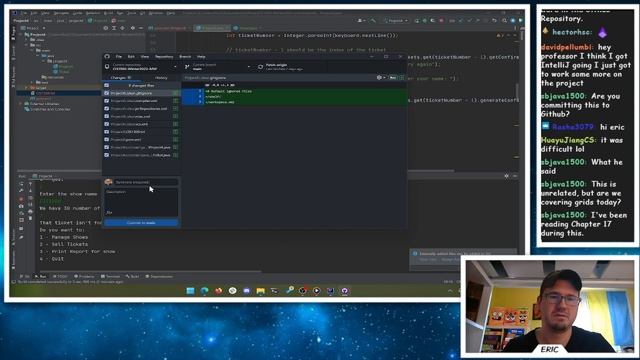Open the Help menu in GitHub Desktop
The height and width of the screenshot is (360, 640).
201,57
